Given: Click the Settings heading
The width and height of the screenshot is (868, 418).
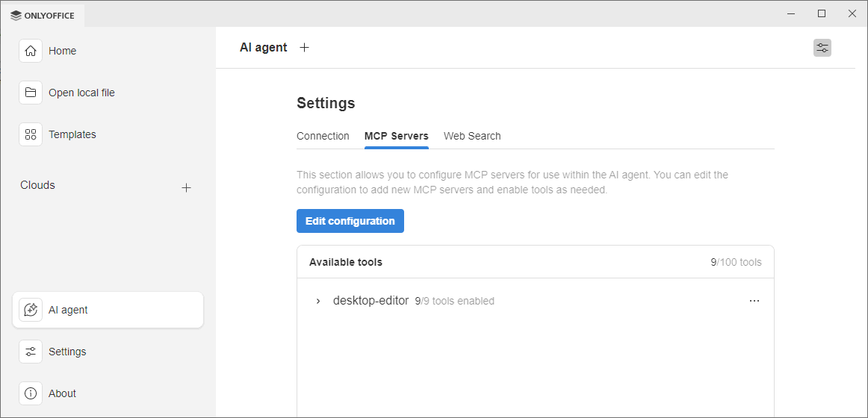Looking at the screenshot, I should click(x=326, y=104).
